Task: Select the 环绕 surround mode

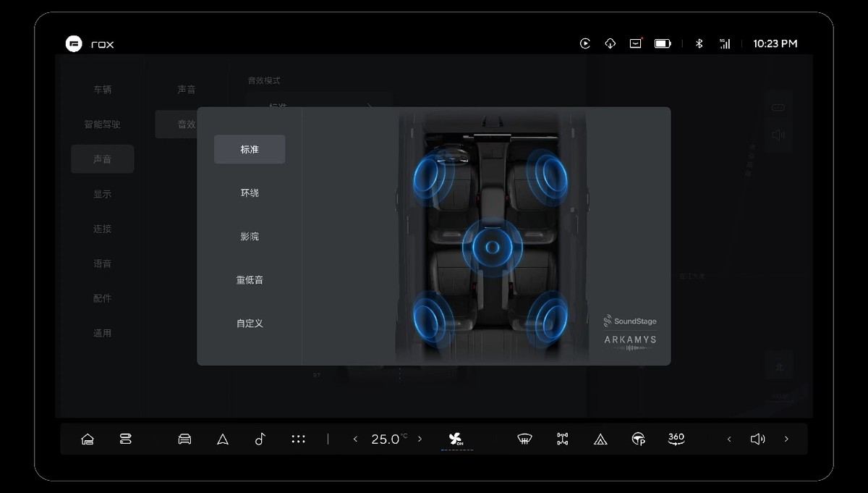Action: click(250, 193)
